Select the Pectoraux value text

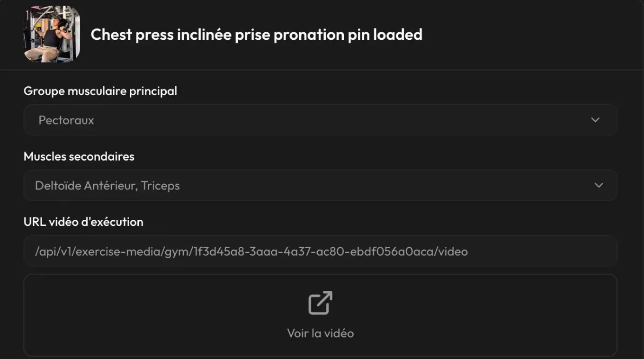(x=66, y=120)
